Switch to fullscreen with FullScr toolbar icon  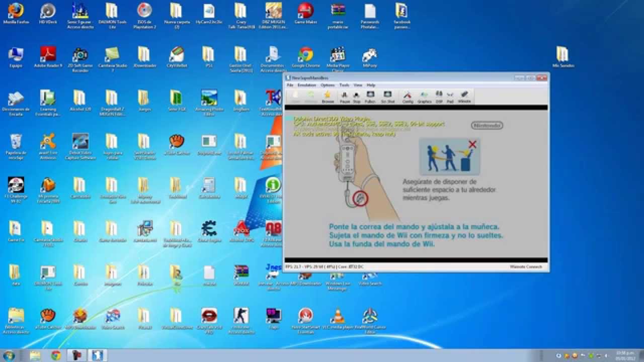[370, 96]
